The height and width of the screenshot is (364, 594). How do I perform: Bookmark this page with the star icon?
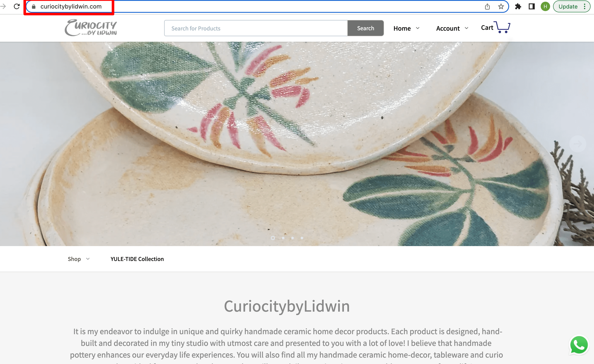pyautogui.click(x=501, y=7)
